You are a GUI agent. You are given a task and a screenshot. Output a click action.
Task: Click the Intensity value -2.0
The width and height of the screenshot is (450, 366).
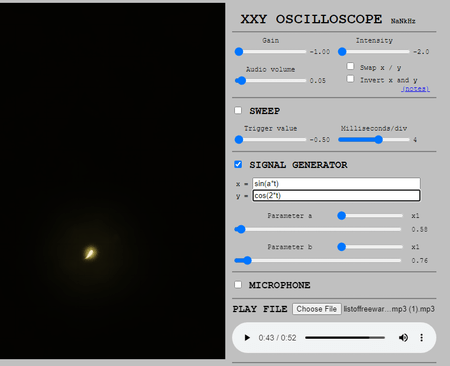(x=421, y=52)
